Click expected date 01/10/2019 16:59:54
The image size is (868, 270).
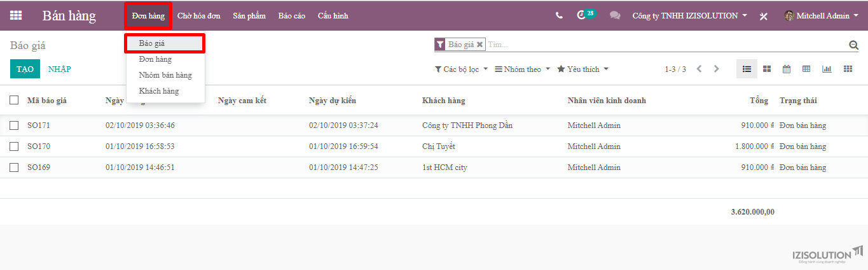click(343, 146)
